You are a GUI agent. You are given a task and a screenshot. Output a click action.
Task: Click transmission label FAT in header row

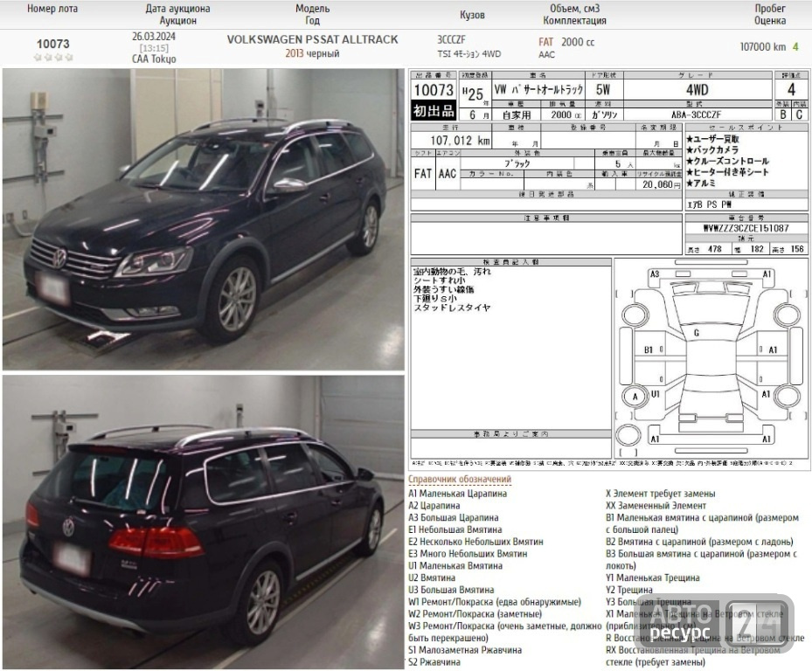[x=545, y=42]
